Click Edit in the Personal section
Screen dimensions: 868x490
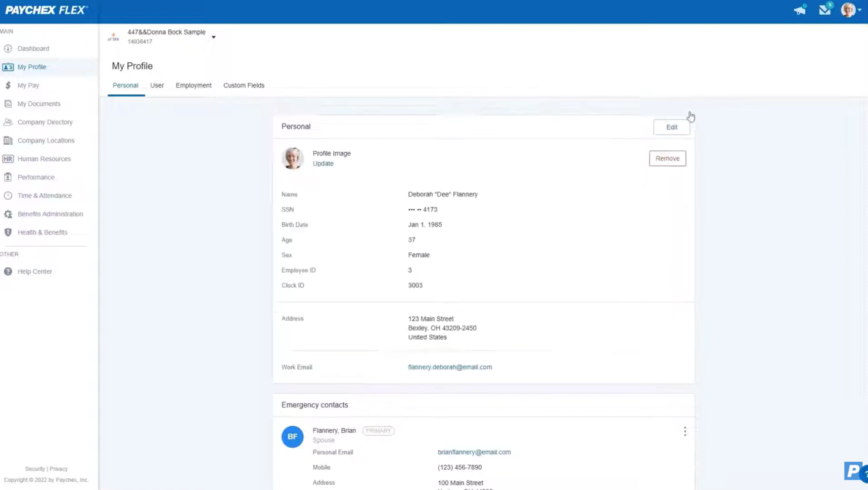(672, 127)
